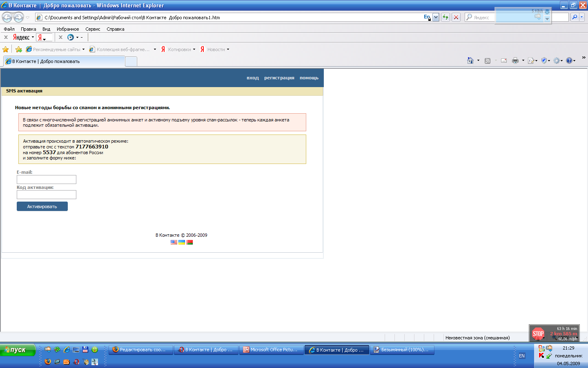Click the 'регистрация' link
This screenshot has height=368, width=588.
pos(279,78)
